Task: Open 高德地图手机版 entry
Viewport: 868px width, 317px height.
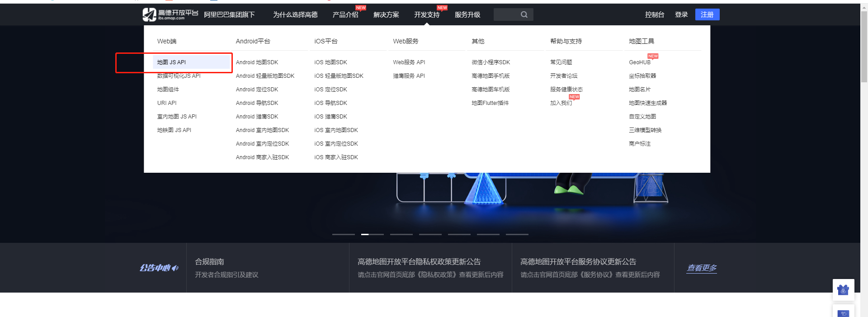Action: coord(491,76)
